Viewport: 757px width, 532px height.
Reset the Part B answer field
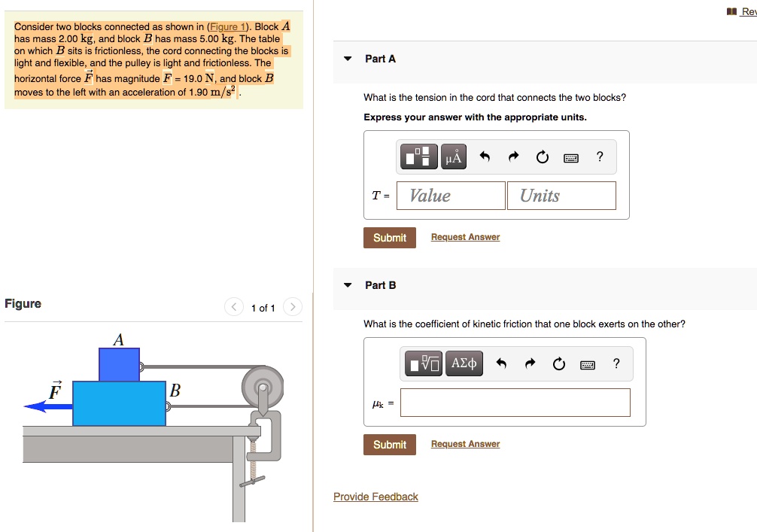pyautogui.click(x=558, y=363)
